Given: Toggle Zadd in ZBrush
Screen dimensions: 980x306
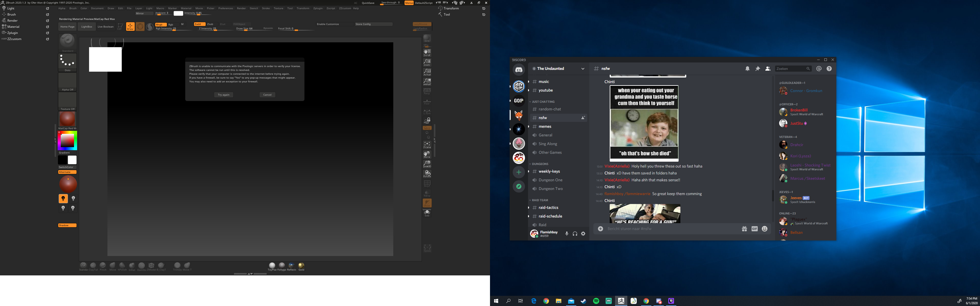Looking at the screenshot, I should tap(199, 24).
